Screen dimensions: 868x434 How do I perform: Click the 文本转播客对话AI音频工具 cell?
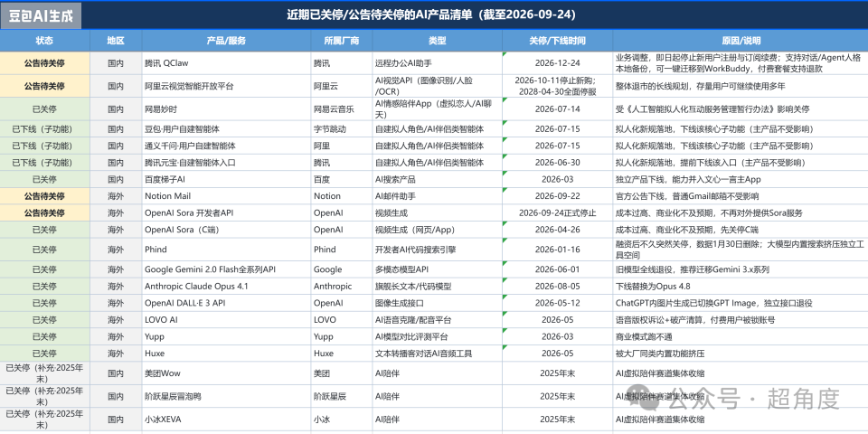(438, 354)
